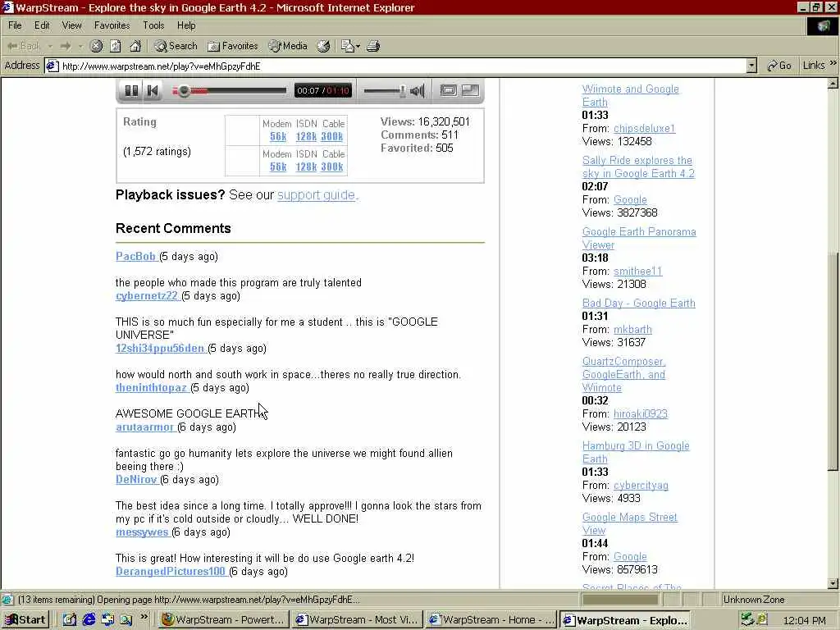Select first-row Modem 56k link
Screen dimensions: 840x630
(x=278, y=137)
